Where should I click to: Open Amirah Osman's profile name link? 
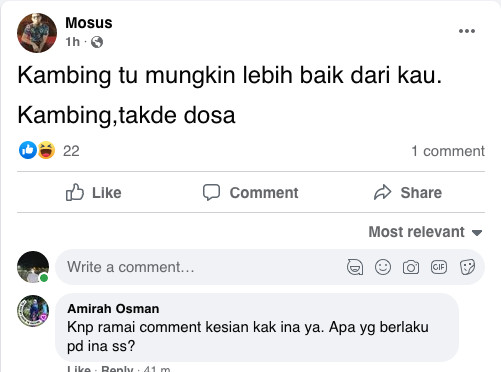[x=113, y=309]
